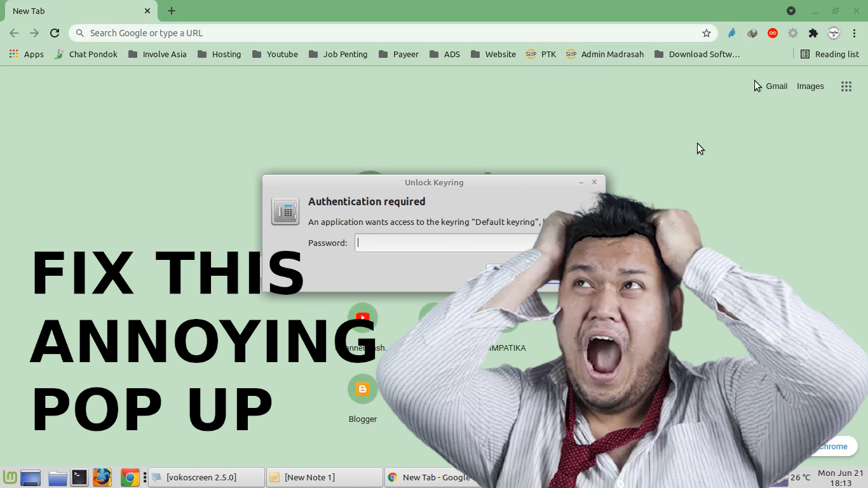Bookmark this tab with the star icon
868x488 pixels.
pos(706,33)
